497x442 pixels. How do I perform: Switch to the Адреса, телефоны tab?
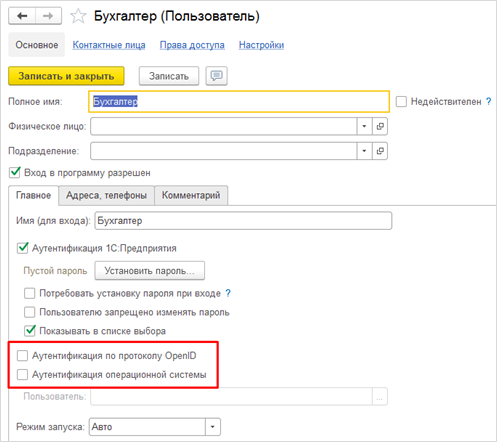pos(106,195)
